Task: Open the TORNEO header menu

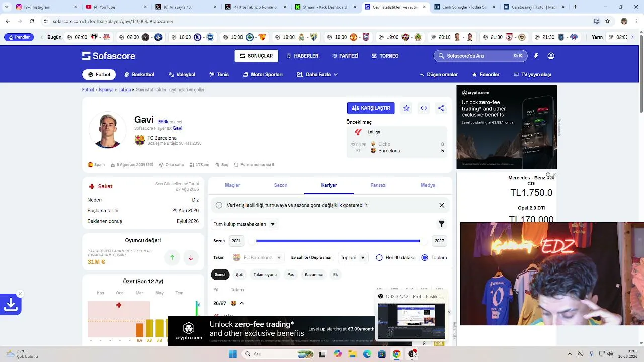Action: point(385,56)
